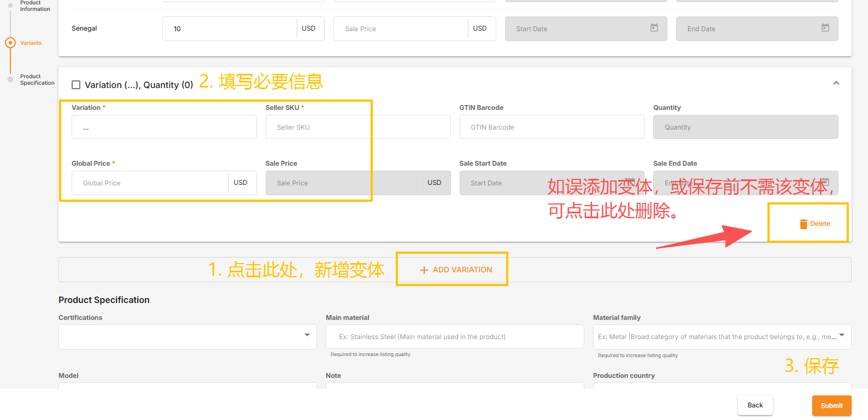Go to Variants step label
Image resolution: width=868 pixels, height=420 pixels.
31,43
